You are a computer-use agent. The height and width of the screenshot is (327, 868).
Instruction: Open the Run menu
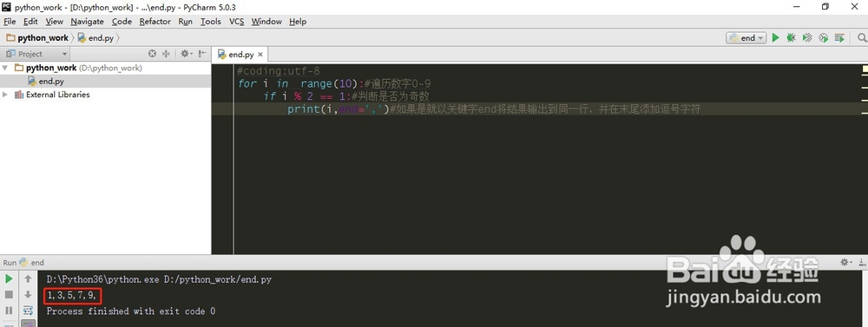186,21
